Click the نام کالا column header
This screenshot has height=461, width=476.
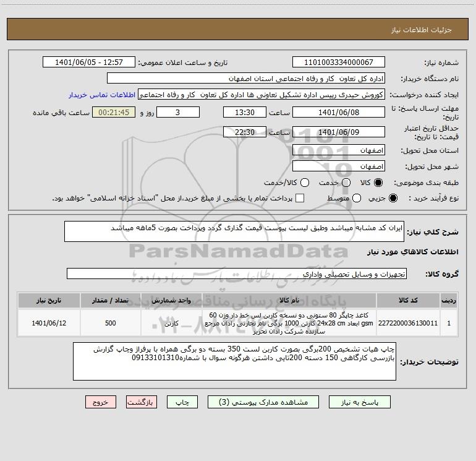[289, 300]
